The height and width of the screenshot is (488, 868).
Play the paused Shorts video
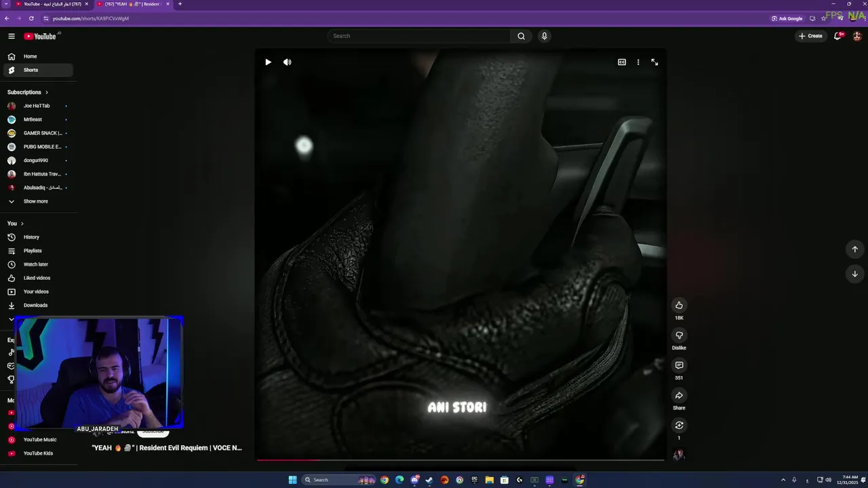point(268,62)
